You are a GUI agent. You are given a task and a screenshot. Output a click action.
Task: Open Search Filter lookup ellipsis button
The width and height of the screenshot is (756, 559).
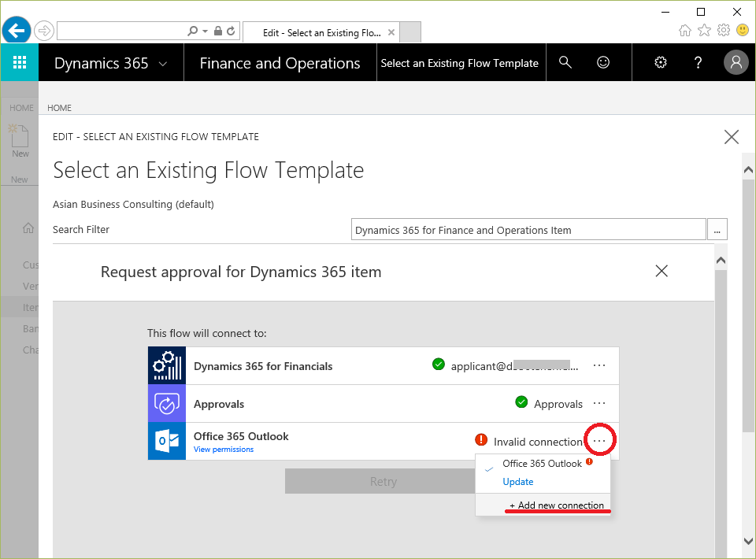point(717,229)
